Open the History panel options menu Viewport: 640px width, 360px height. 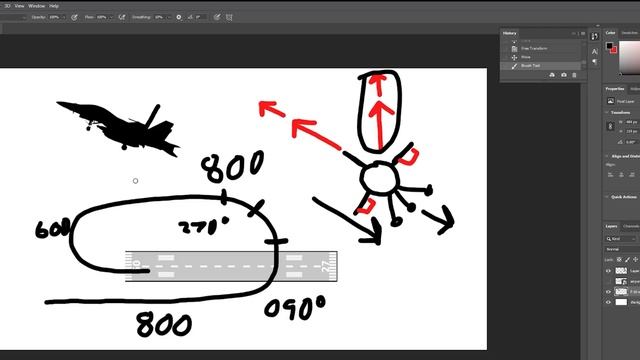point(583,33)
